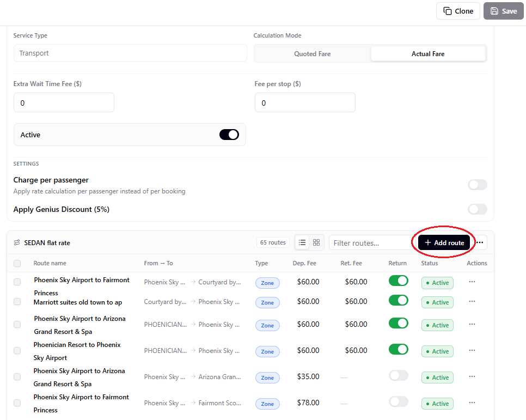The width and height of the screenshot is (526, 420).
Task: Switch routes to grid view
Action: pos(316,242)
